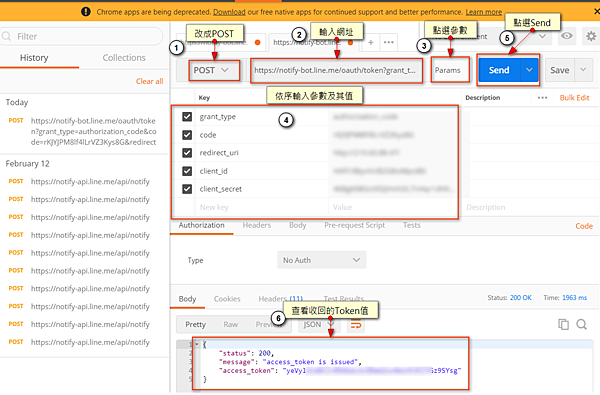
Task: Click the Bulk Edit link
Action: coord(574,98)
